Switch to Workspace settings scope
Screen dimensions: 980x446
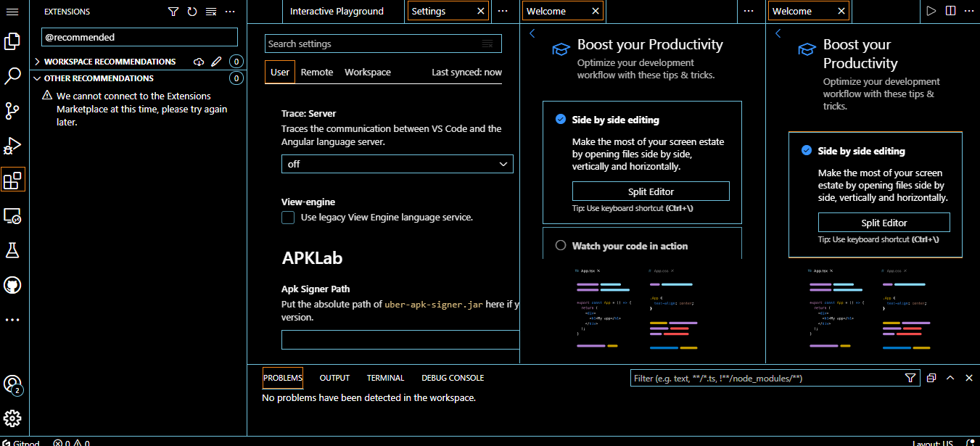[x=368, y=72]
